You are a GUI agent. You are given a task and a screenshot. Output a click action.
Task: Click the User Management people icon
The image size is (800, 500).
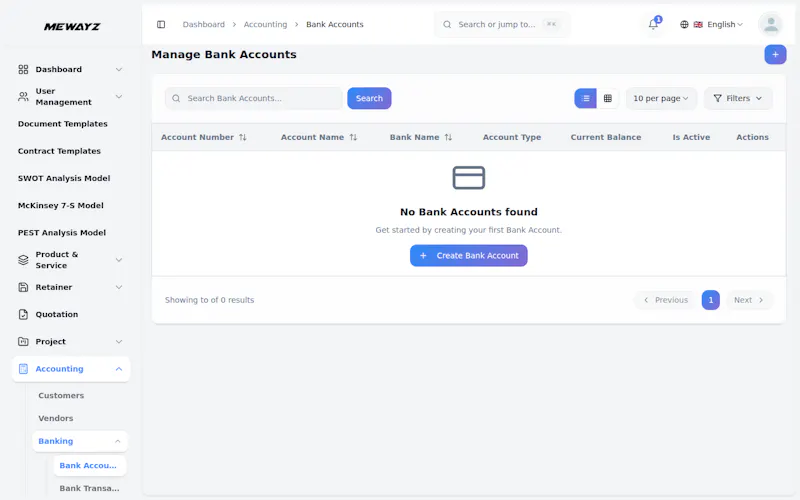pos(23,96)
